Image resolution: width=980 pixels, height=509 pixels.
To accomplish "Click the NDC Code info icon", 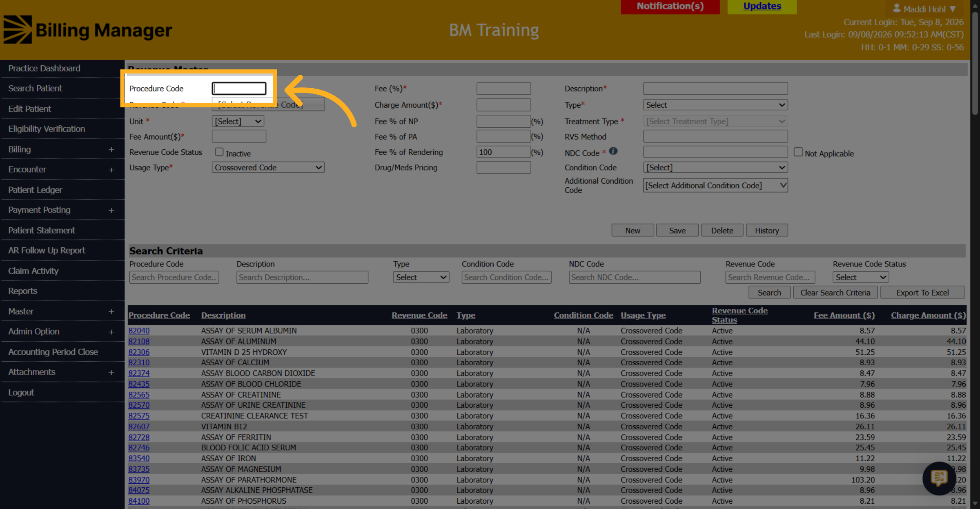I will click(613, 151).
